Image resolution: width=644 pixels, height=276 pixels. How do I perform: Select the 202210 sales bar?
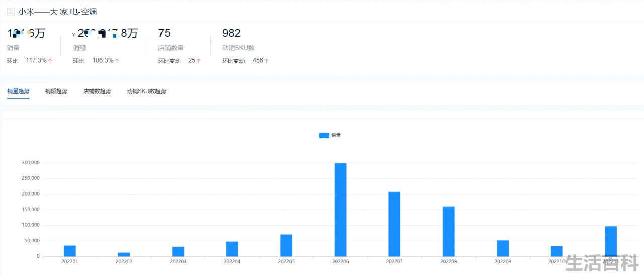[556, 251]
